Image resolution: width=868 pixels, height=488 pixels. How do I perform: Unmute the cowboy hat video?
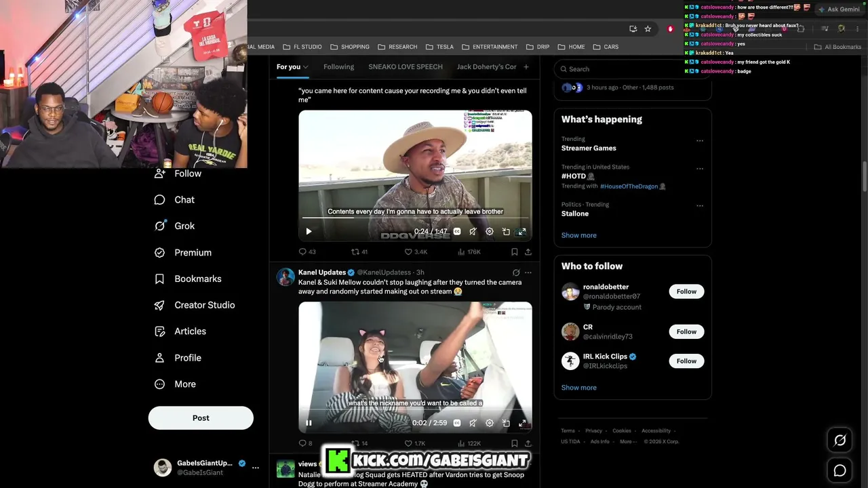pos(473,232)
